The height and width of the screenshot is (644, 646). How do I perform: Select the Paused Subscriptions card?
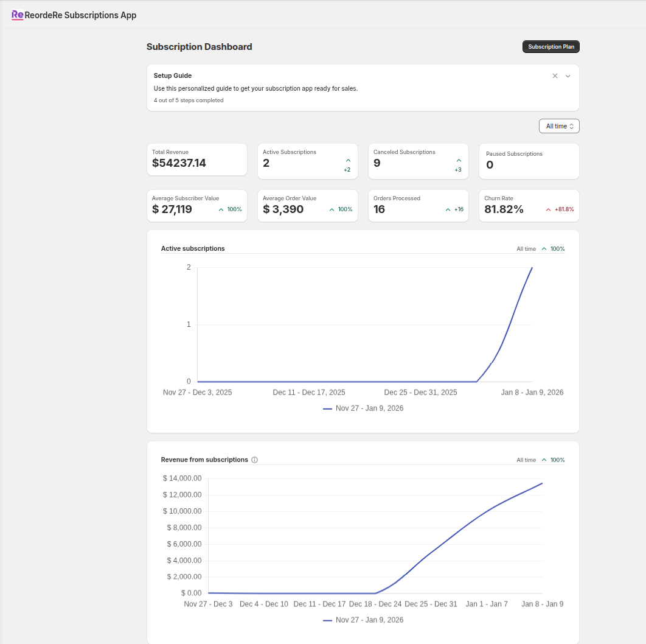tap(529, 161)
